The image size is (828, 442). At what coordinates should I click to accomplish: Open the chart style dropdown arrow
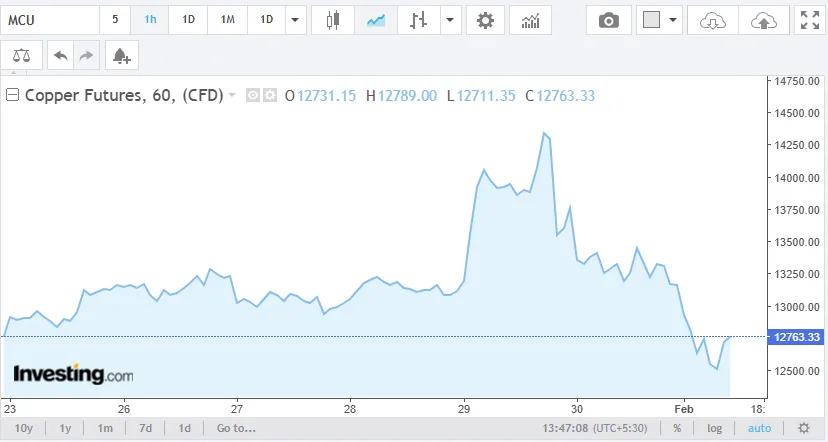coord(450,20)
